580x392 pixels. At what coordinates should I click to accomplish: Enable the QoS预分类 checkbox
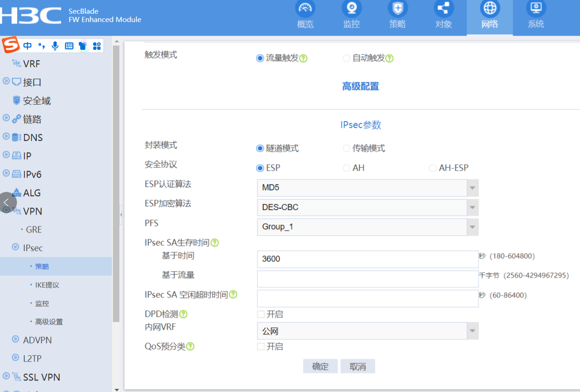[x=261, y=346]
